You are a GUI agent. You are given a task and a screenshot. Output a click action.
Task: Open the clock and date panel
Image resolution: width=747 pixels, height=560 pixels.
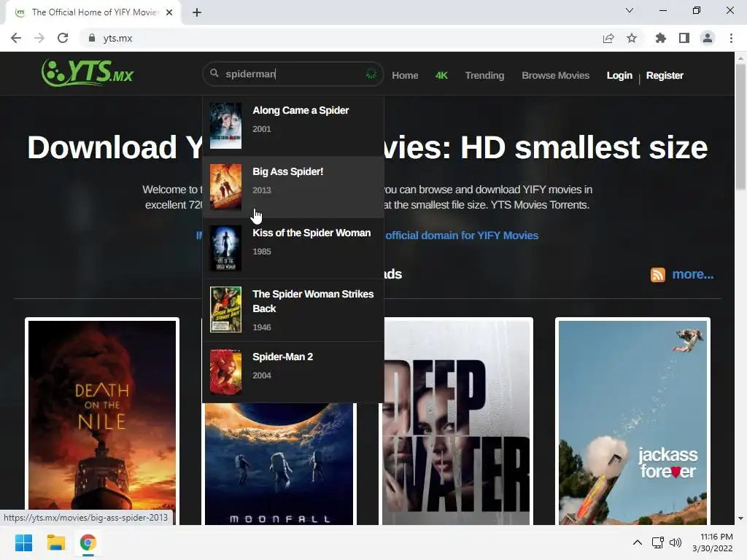pyautogui.click(x=712, y=542)
